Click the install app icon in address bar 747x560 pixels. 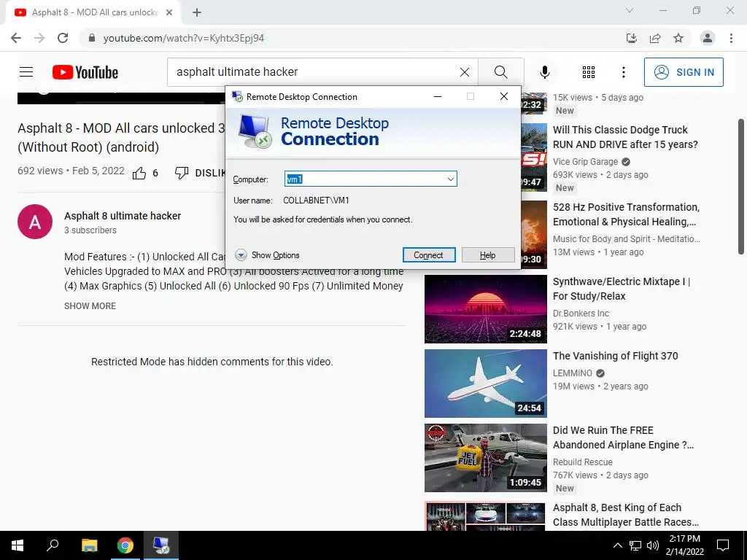(x=632, y=38)
